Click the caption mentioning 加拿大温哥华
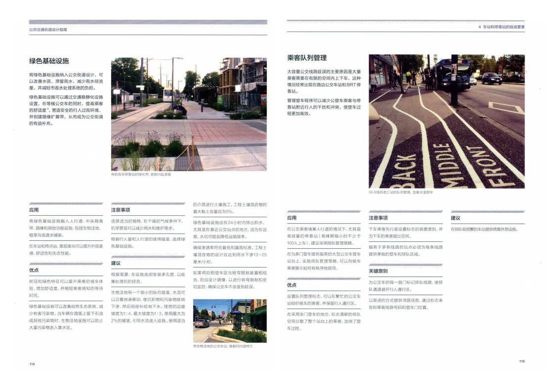This screenshot has height=392, width=555. (401, 193)
